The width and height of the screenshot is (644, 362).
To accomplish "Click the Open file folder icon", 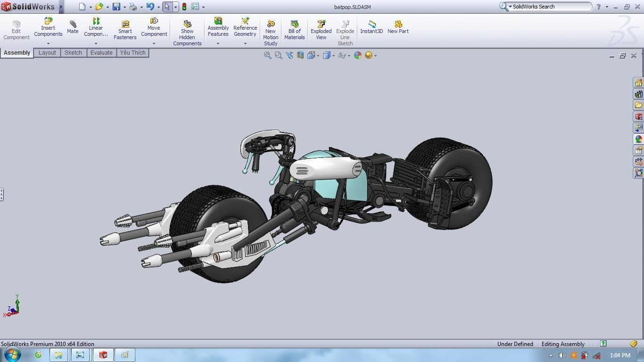I will click(99, 7).
